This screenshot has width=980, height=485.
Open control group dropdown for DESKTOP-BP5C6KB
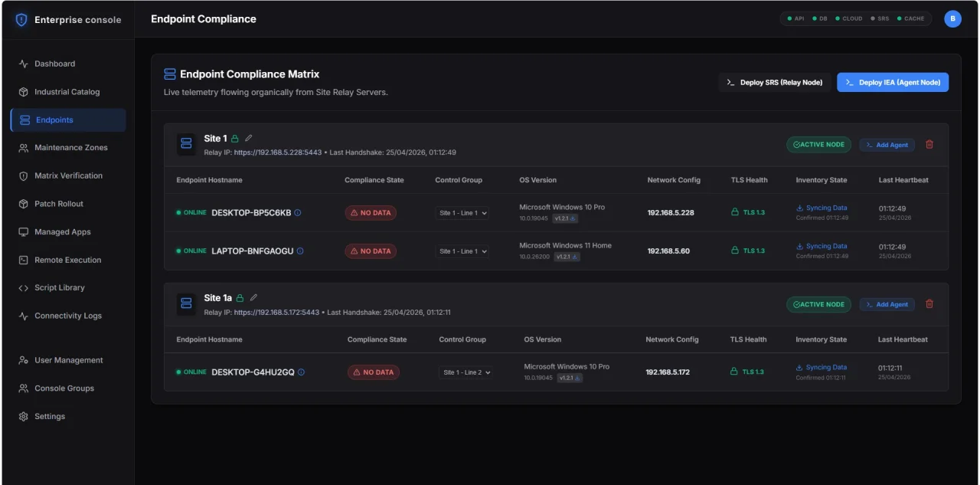click(462, 213)
